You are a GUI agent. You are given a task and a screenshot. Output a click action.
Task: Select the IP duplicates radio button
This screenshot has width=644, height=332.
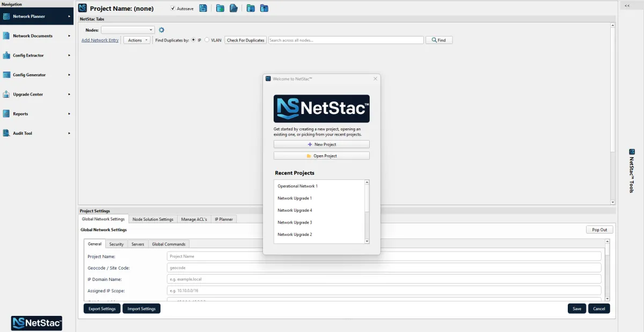[194, 40]
